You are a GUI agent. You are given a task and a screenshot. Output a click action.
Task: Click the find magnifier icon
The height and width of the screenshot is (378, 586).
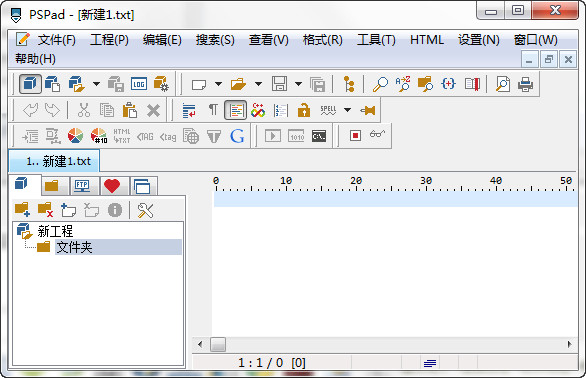tap(380, 84)
